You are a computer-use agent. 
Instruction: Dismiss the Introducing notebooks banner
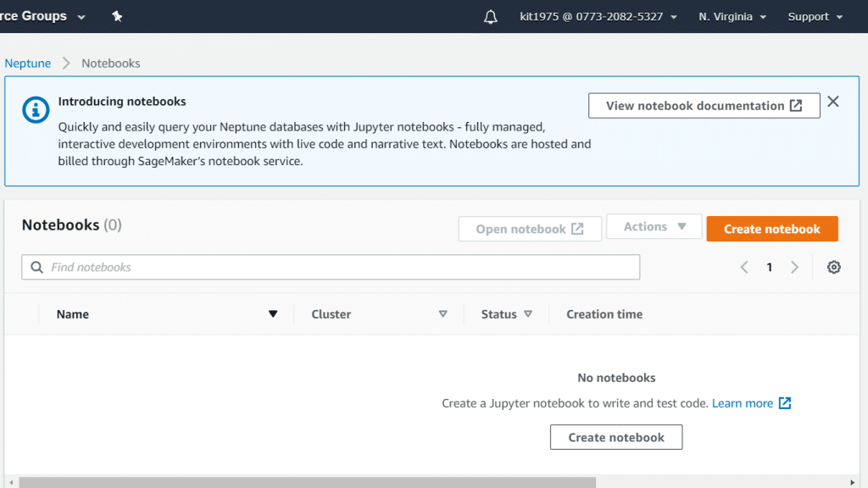click(x=833, y=102)
